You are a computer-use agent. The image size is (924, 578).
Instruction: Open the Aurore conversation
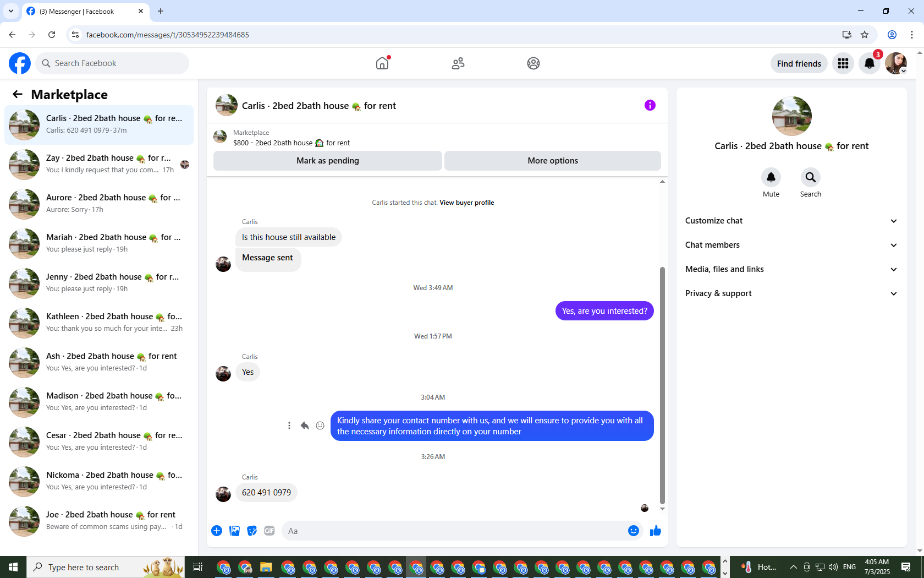[99, 204]
